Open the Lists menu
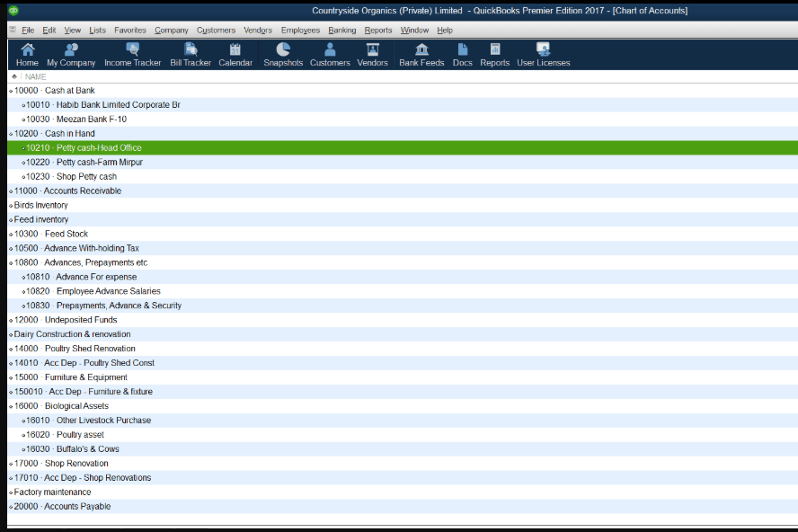 coord(97,30)
